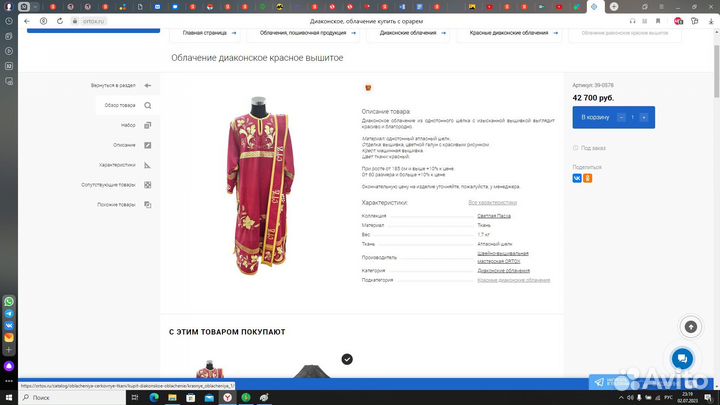Open File Explorer from the taskbar
The image size is (720, 405).
pos(172,398)
